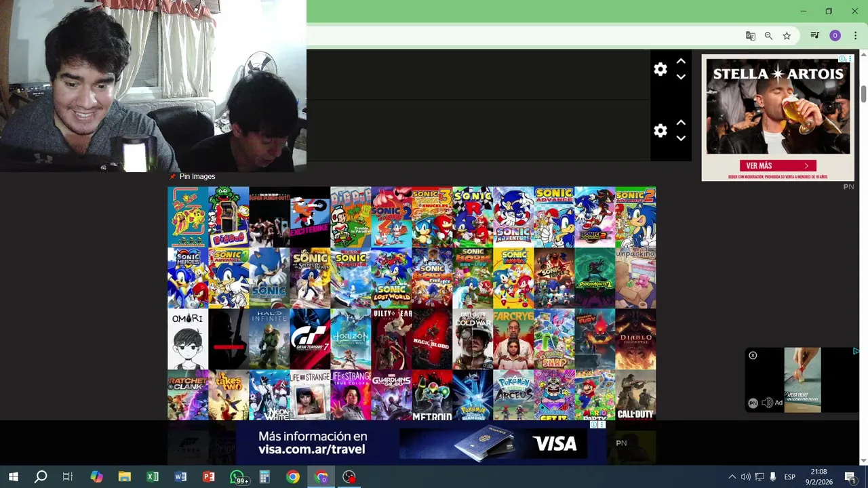The image size is (868, 488).
Task: Click the zoom magnifier icon in address bar
Action: (768, 36)
